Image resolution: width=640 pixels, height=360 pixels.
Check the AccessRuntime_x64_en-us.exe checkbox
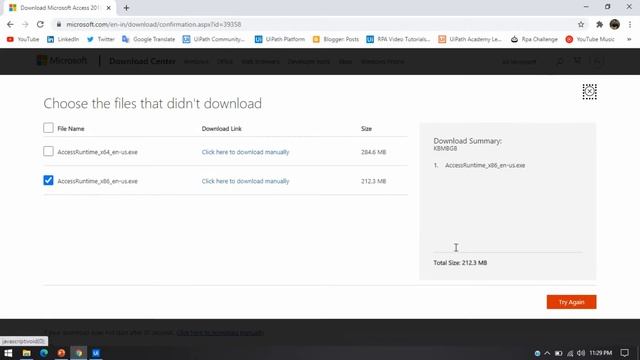48,151
